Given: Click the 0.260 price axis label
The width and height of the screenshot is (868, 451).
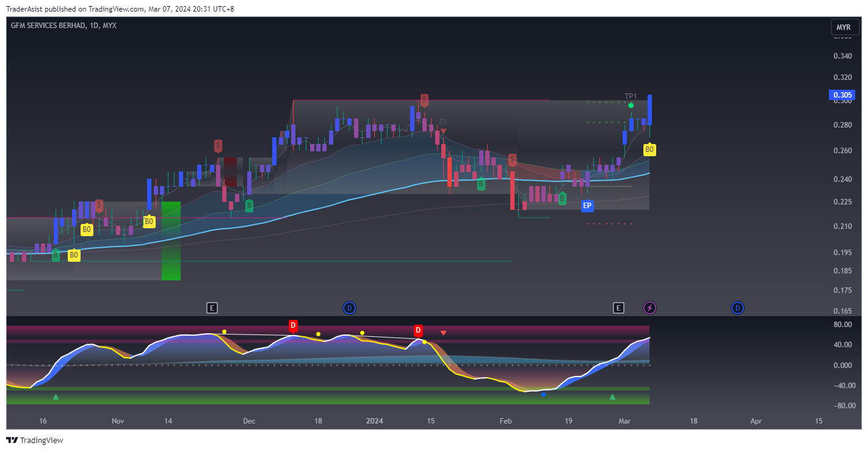Looking at the screenshot, I should tap(842, 151).
